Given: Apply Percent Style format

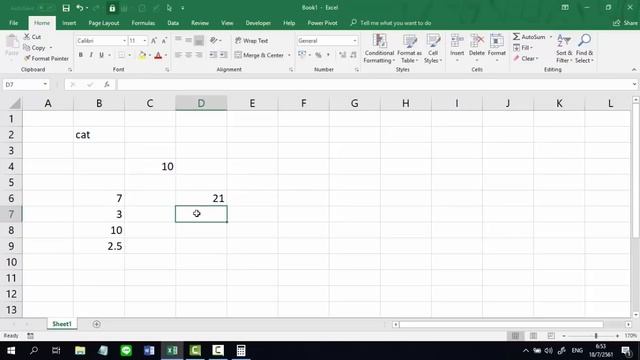Looking at the screenshot, I should tap(318, 55).
